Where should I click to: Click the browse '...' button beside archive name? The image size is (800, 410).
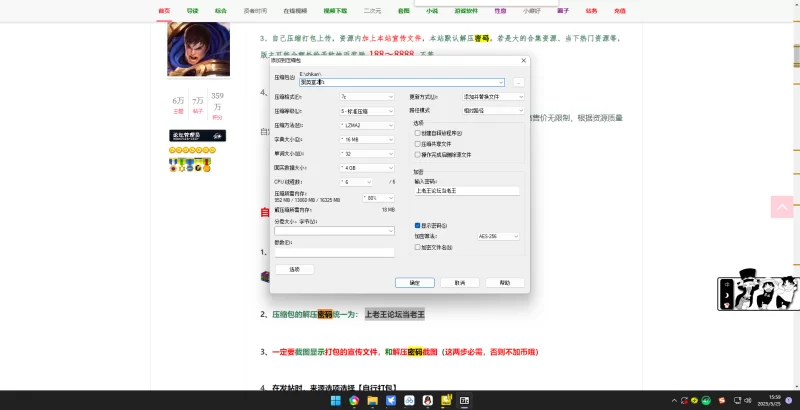pos(518,82)
